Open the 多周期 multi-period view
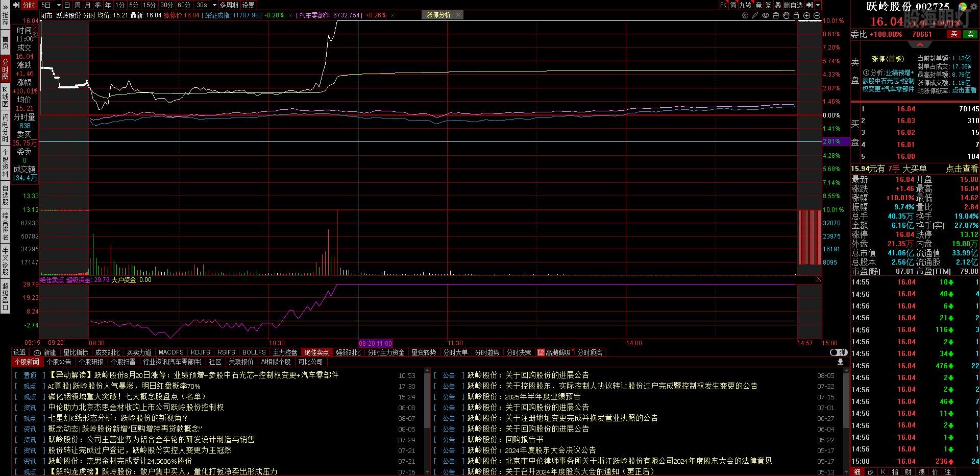Viewport: 980px width, 476px height. coord(229,5)
